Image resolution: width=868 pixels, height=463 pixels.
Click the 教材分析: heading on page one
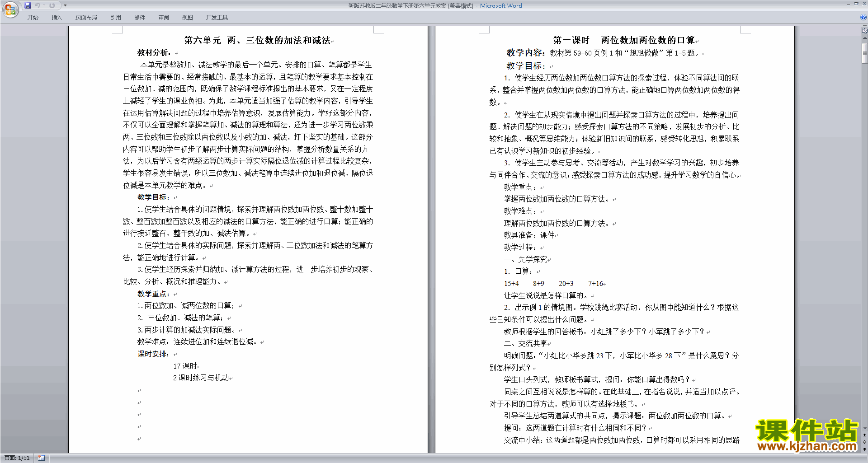click(154, 52)
